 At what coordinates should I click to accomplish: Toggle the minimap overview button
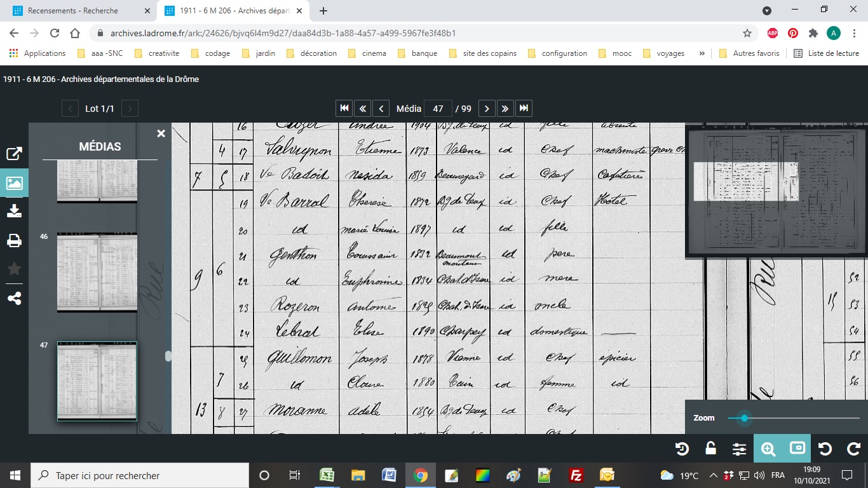(x=797, y=449)
